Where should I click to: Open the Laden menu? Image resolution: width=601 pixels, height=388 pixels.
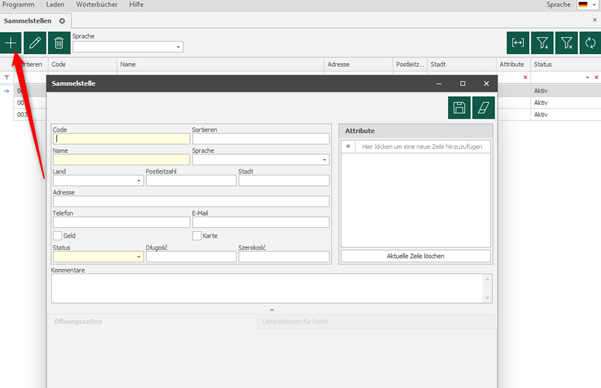pyautogui.click(x=55, y=5)
